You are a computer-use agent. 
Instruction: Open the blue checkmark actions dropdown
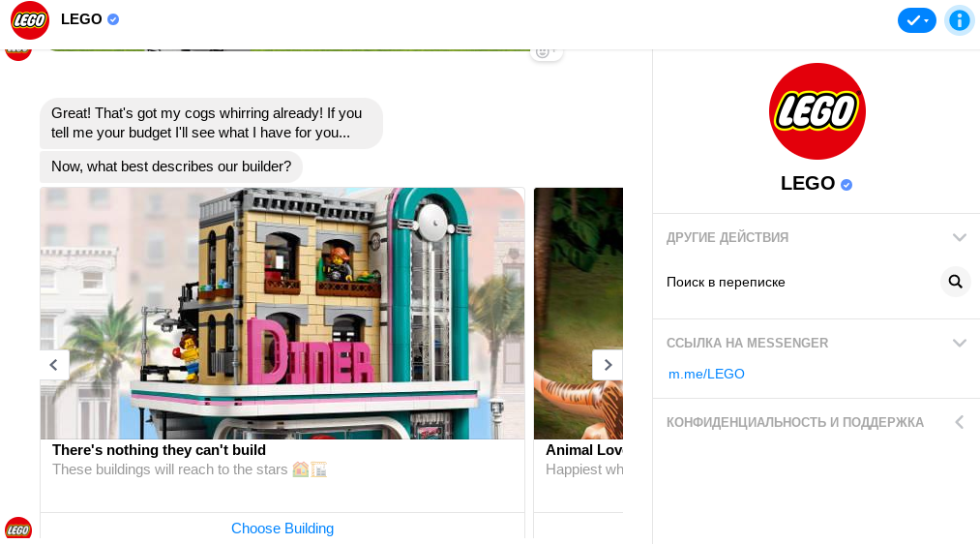(916, 20)
